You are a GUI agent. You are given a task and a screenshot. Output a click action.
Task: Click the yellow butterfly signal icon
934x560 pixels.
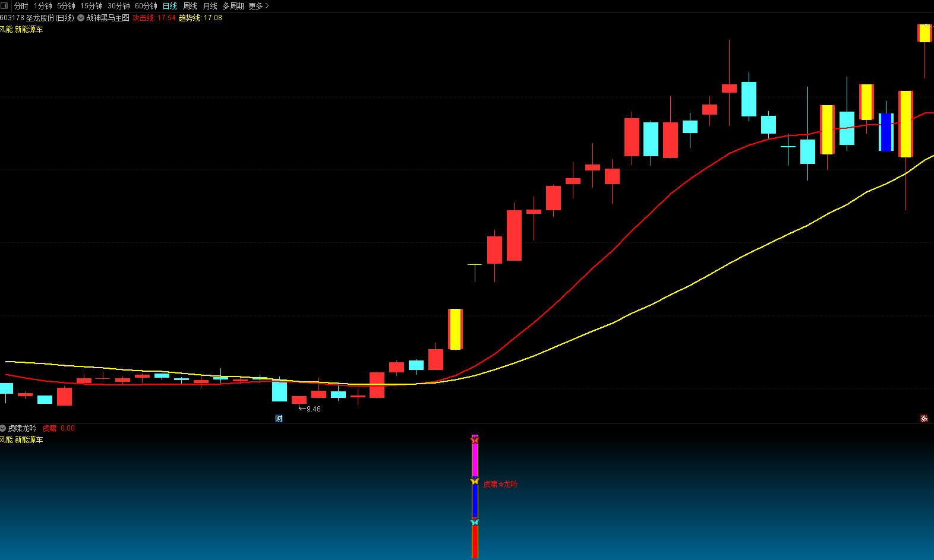(x=475, y=481)
